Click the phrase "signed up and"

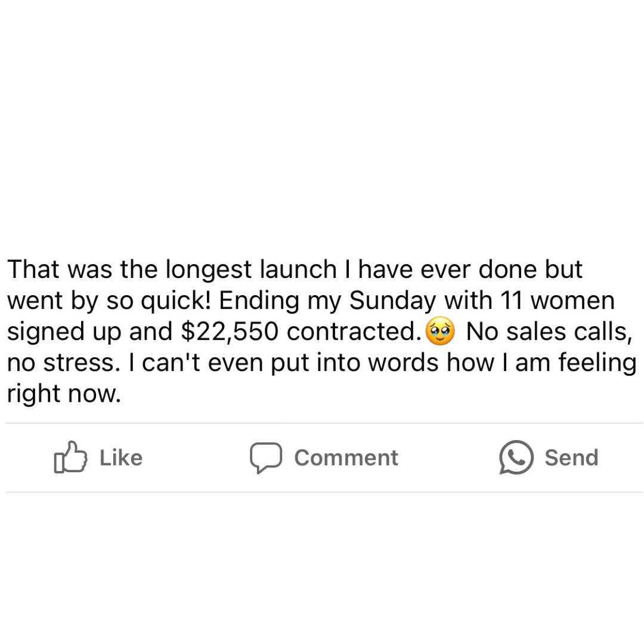(x=89, y=332)
